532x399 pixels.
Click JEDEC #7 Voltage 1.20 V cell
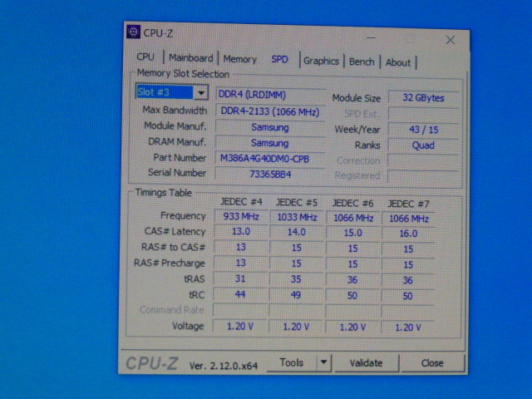[408, 328]
